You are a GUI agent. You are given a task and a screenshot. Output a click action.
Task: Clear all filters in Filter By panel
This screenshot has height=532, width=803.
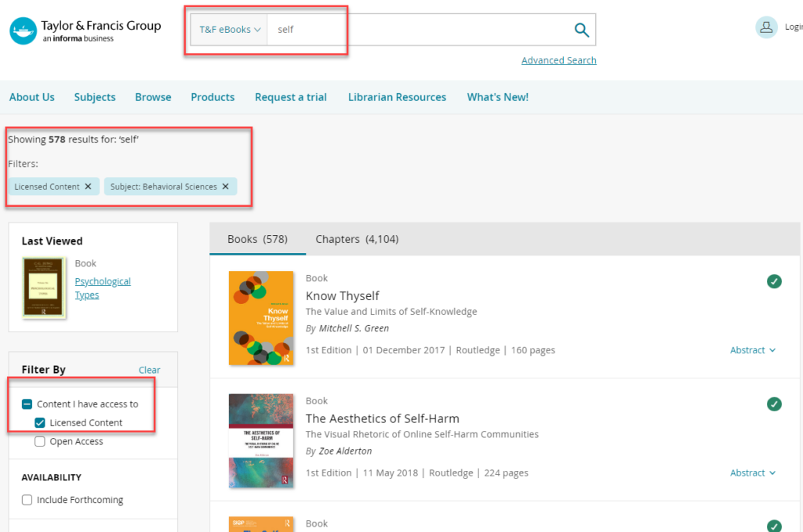150,370
